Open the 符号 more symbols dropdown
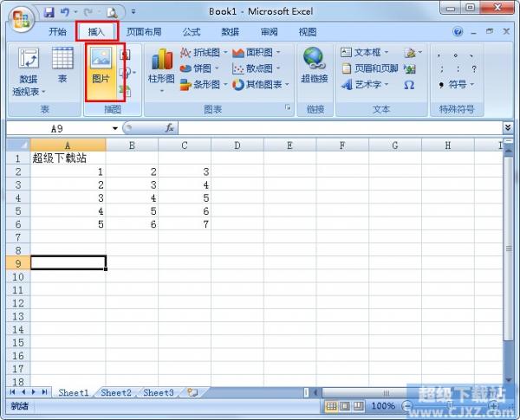The width and height of the screenshot is (520, 420). point(457,85)
